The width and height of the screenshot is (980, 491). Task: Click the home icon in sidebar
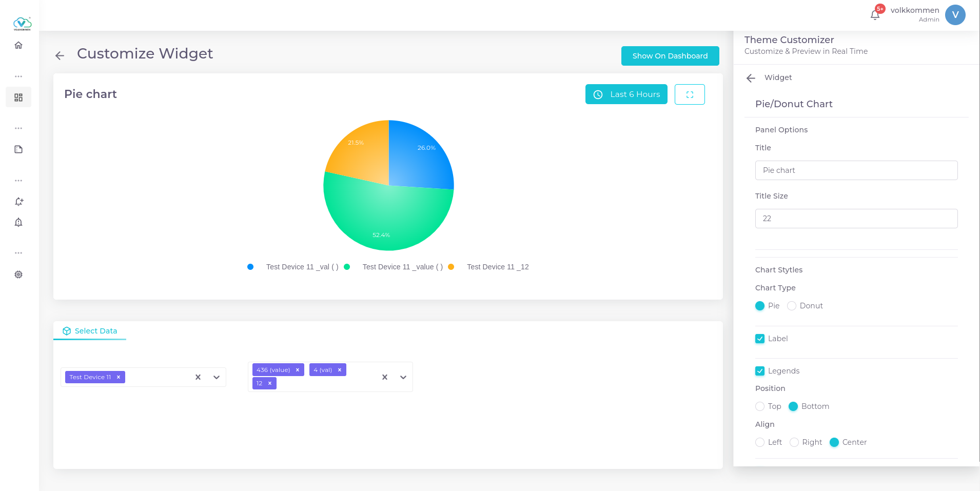[x=18, y=45]
